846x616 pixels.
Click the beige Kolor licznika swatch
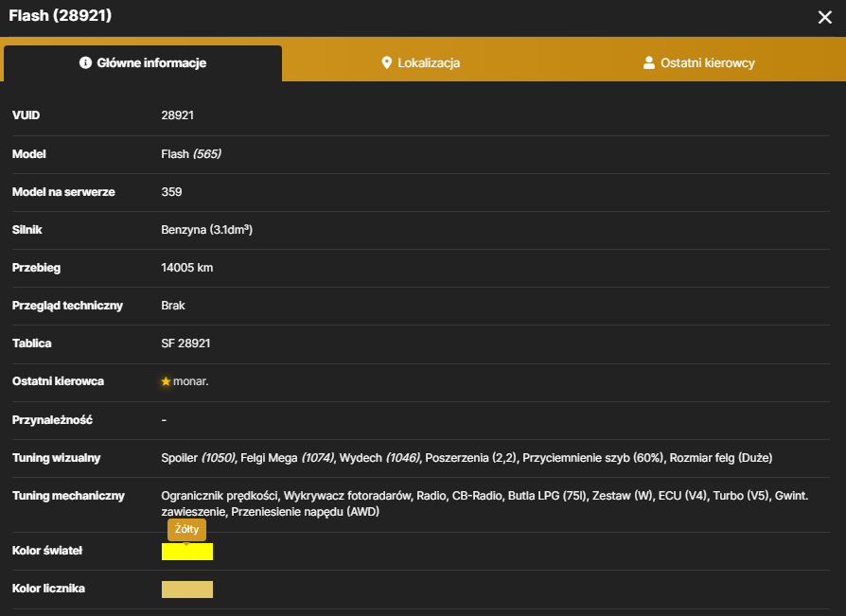point(187,589)
